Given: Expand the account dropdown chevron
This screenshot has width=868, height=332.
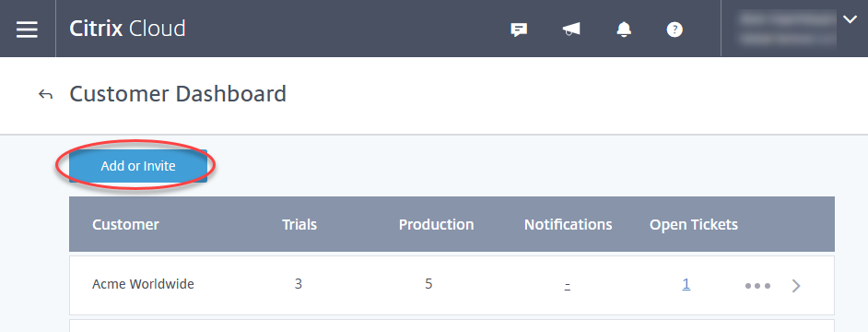Looking at the screenshot, I should [x=850, y=20].
